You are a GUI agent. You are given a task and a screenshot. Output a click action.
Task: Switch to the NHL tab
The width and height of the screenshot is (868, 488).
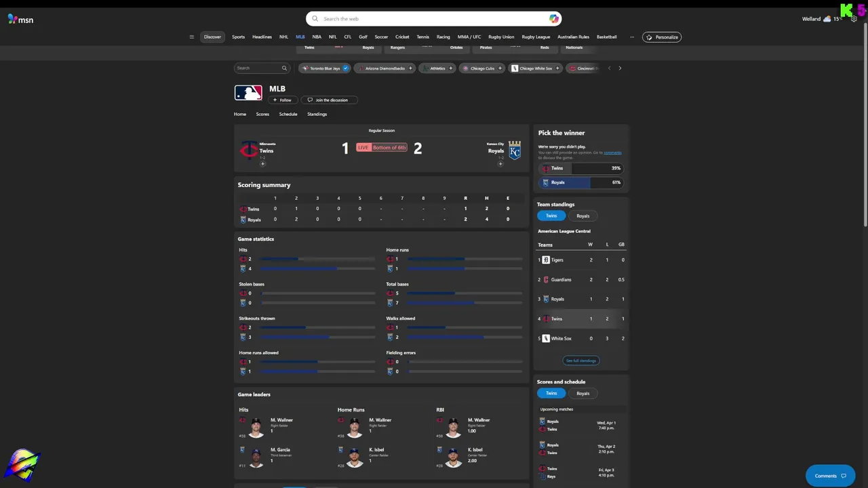point(283,37)
